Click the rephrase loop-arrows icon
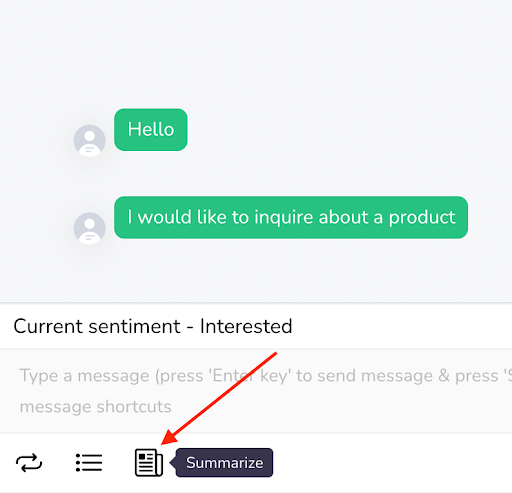 pyautogui.click(x=29, y=463)
